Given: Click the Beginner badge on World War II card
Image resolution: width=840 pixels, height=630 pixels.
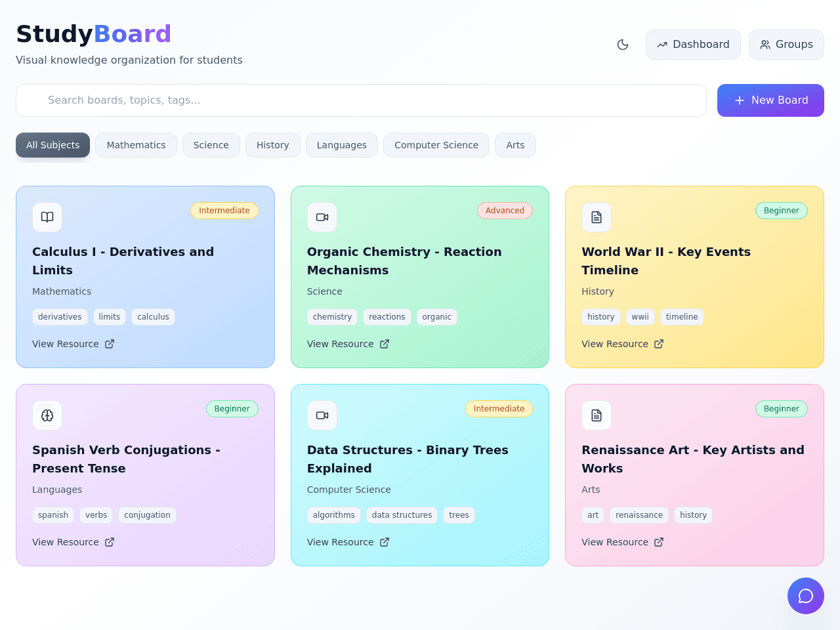Looking at the screenshot, I should coord(782,211).
